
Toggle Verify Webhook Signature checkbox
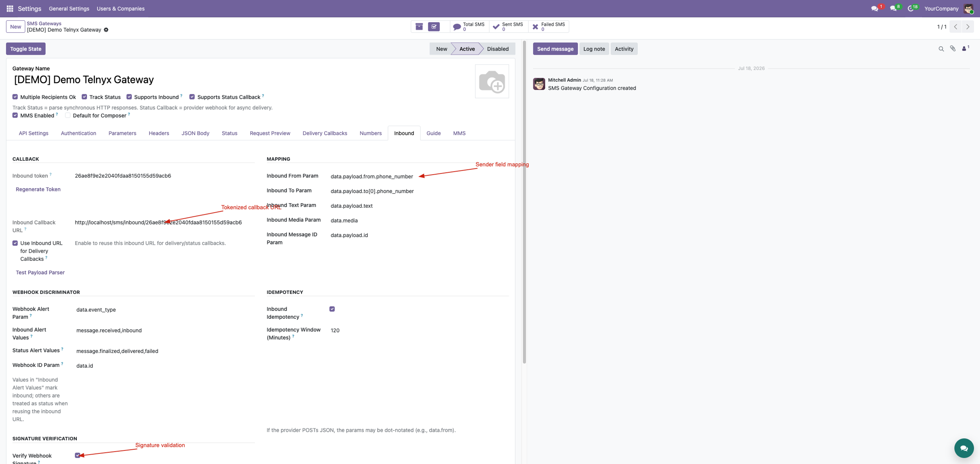click(78, 455)
